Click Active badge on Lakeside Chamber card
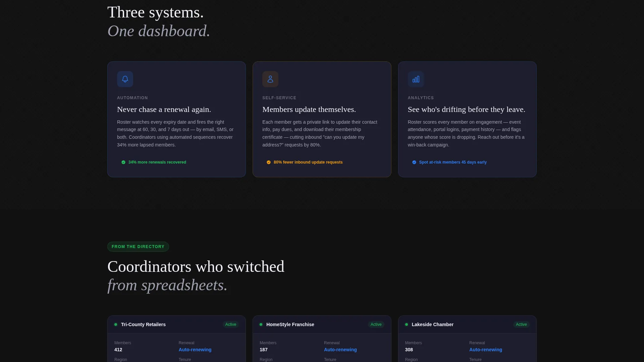 point(521,324)
